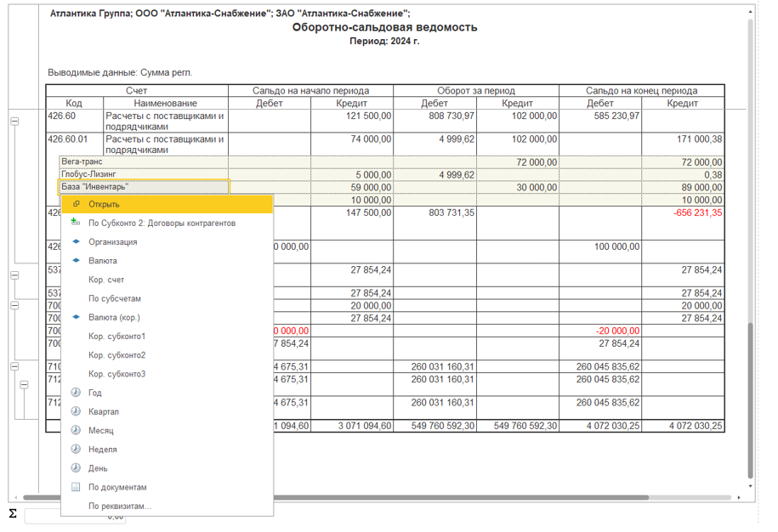
Task: Select Кор. счет menu entry
Action: point(168,280)
